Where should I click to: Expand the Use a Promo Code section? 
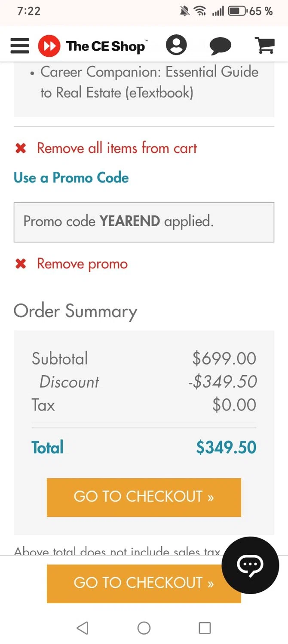pyautogui.click(x=71, y=178)
